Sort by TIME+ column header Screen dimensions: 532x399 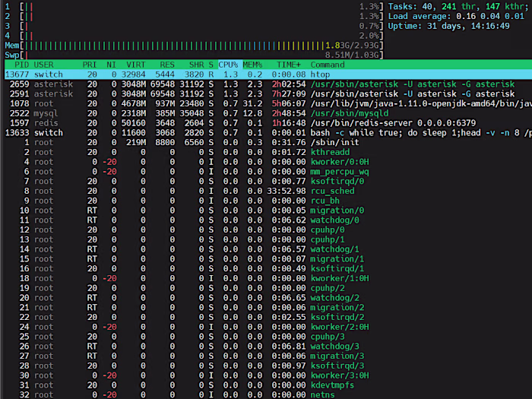click(289, 65)
